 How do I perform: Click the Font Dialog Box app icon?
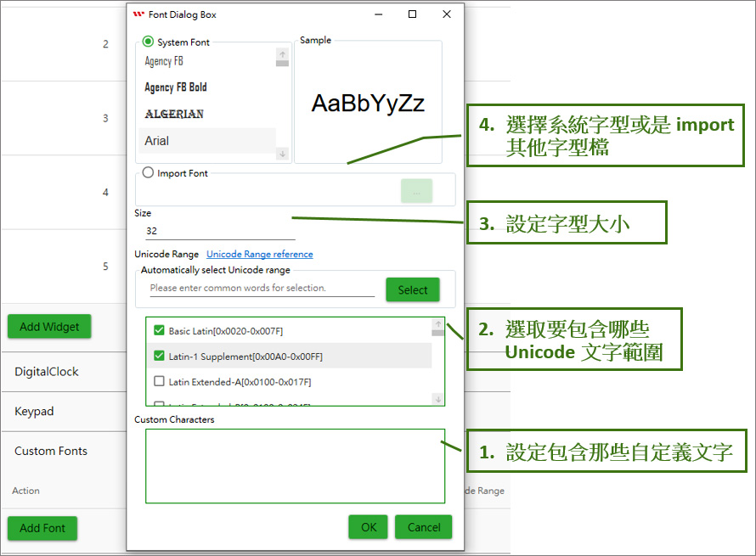point(138,14)
